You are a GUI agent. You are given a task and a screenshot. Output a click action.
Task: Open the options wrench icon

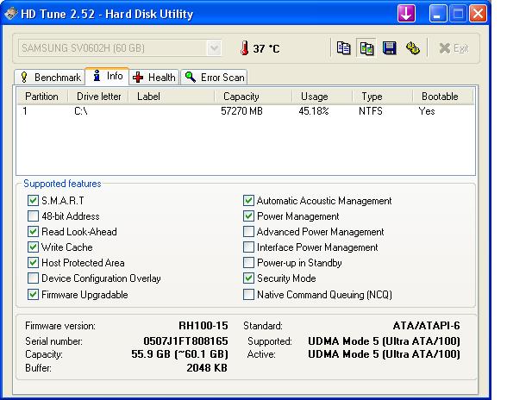[412, 48]
